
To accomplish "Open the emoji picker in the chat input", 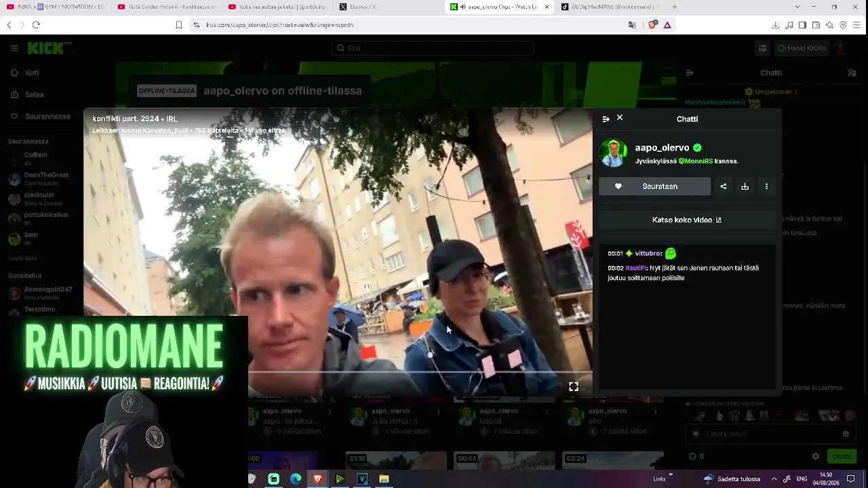I will (x=846, y=434).
